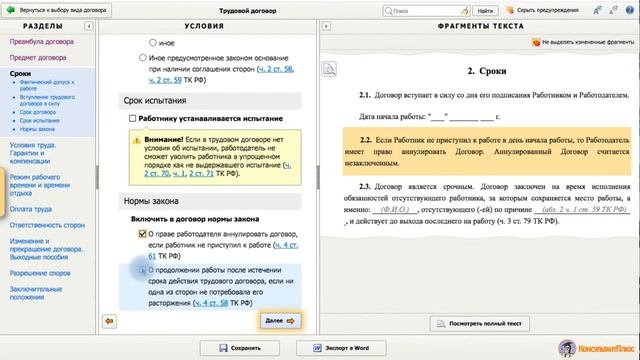The height and width of the screenshot is (360, 640).
Task: Decrease font size icon in top bar
Action: point(613,10)
